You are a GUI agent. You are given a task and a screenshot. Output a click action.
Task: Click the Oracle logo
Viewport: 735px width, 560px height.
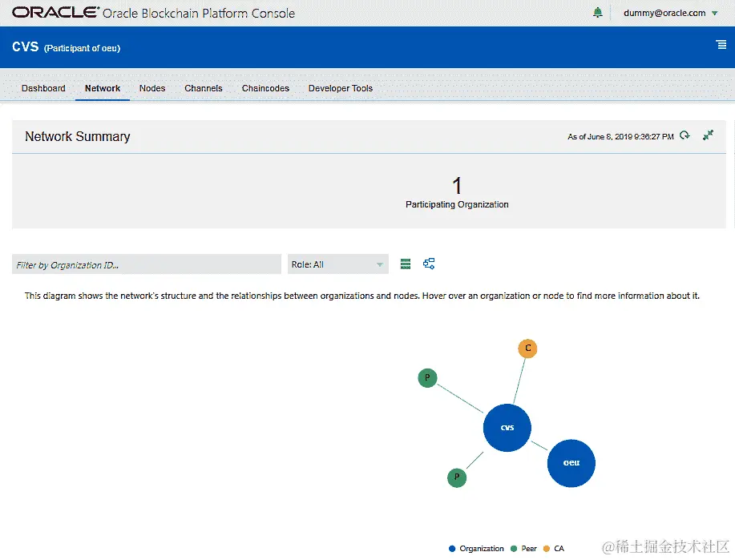[55, 13]
